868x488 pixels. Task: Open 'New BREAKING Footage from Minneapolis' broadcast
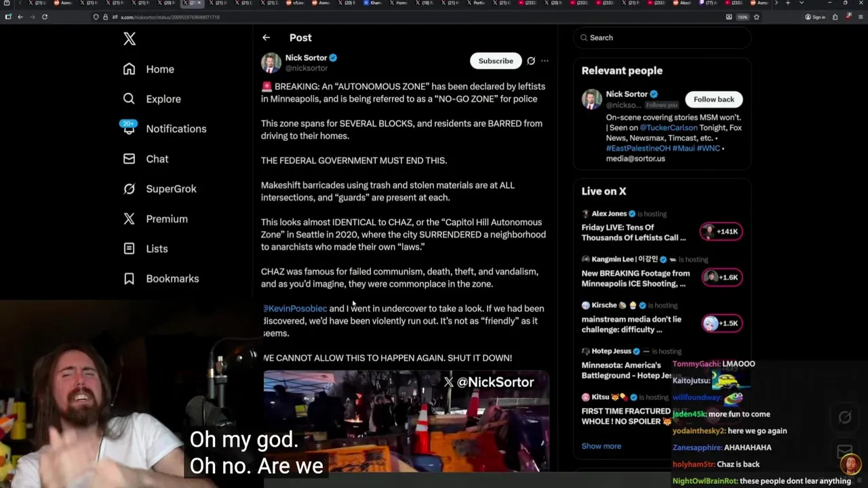635,279
